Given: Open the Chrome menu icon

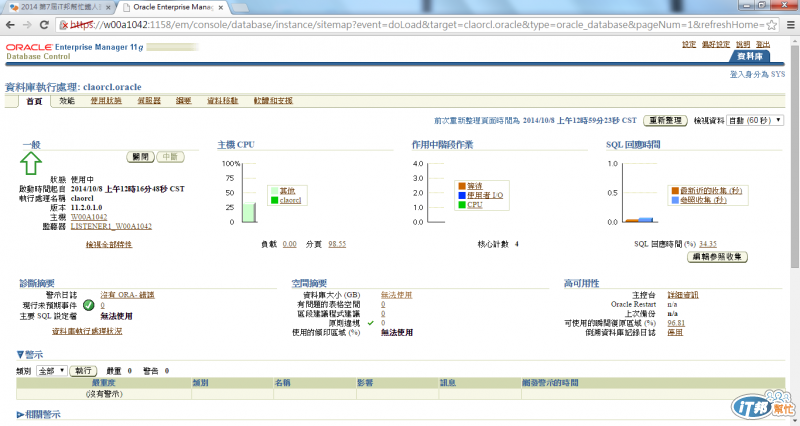Looking at the screenshot, I should (790, 24).
